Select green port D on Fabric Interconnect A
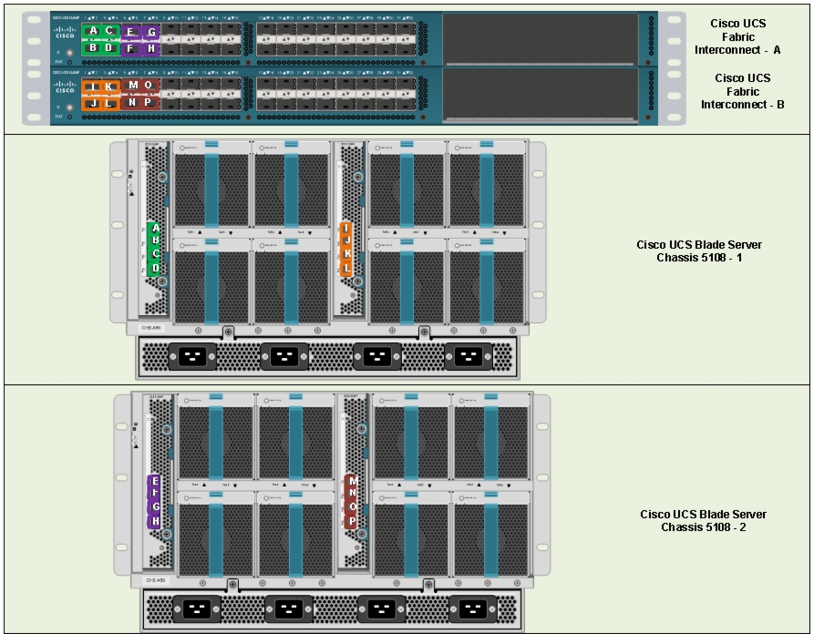 109,47
